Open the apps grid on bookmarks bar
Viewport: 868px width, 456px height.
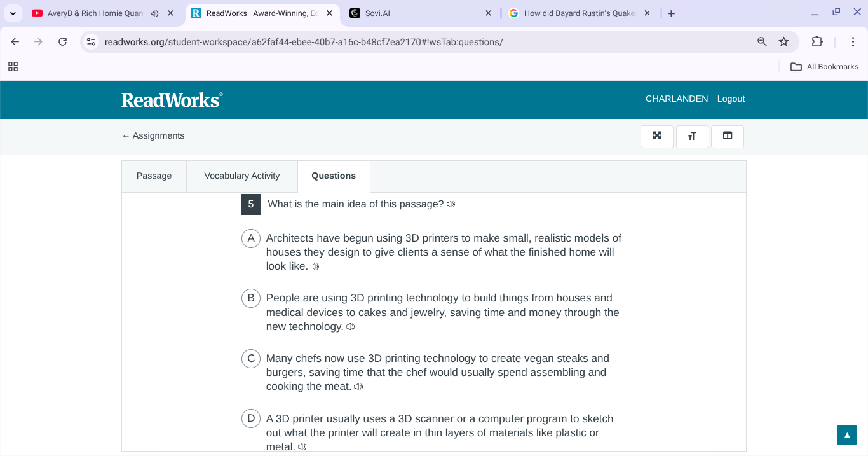click(13, 67)
